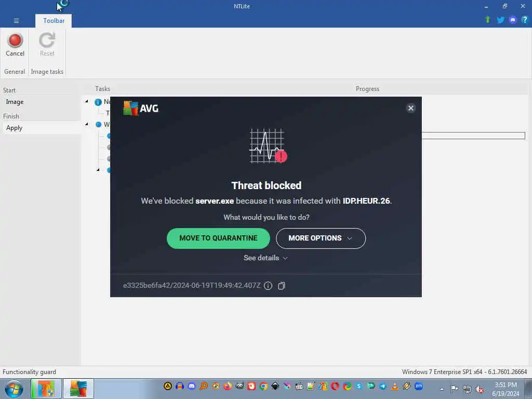Launch Microsoft Edge from the taskbar
This screenshot has height=399, width=532.
347,386
